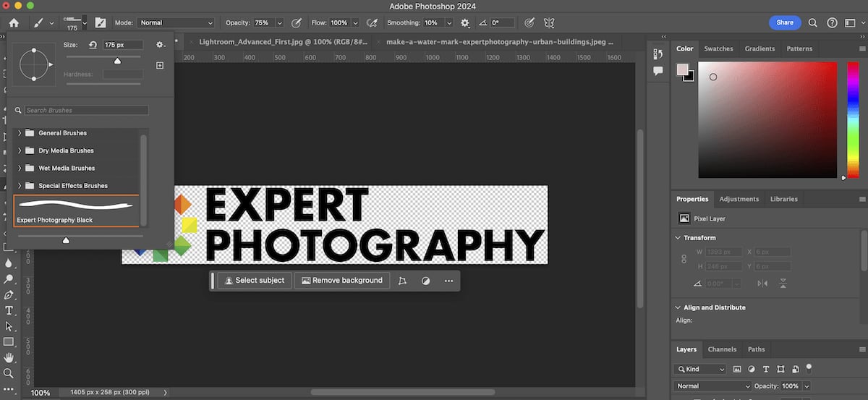
Task: Open the Comments panel speech bubble icon
Action: pos(658,71)
